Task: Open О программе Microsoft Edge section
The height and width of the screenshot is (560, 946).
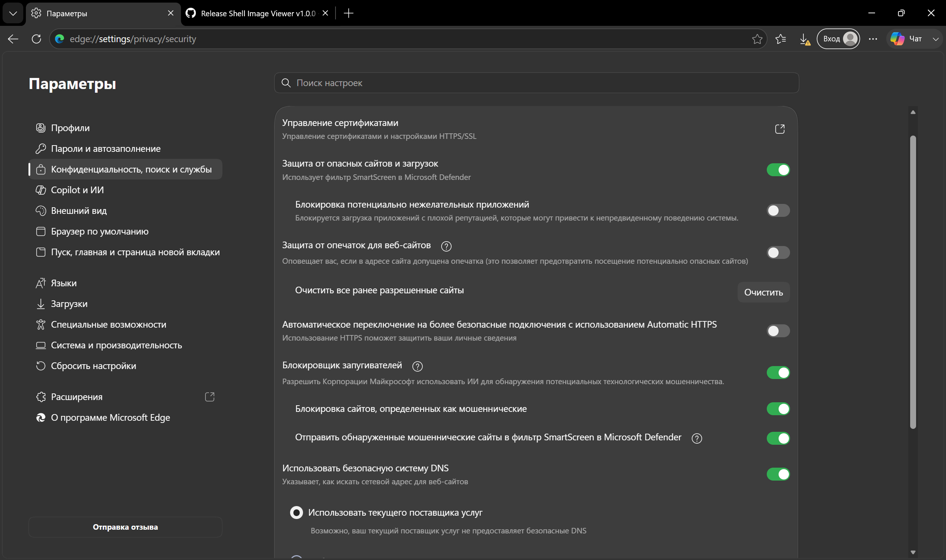Action: coord(125,418)
